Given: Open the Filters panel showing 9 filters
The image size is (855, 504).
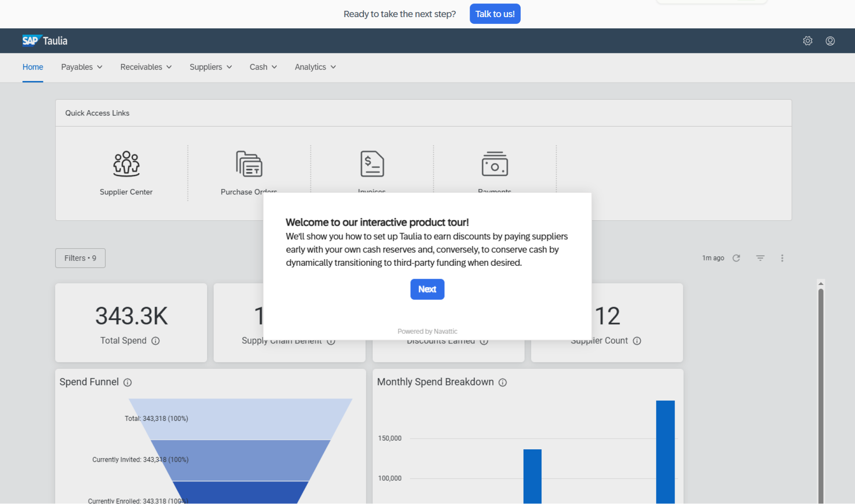Looking at the screenshot, I should point(80,258).
